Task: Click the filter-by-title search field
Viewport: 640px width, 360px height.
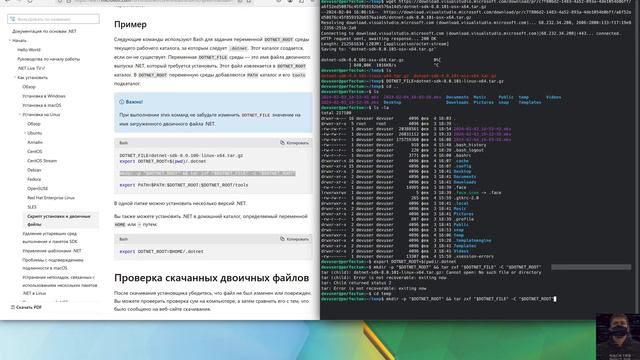Action: [x=53, y=19]
